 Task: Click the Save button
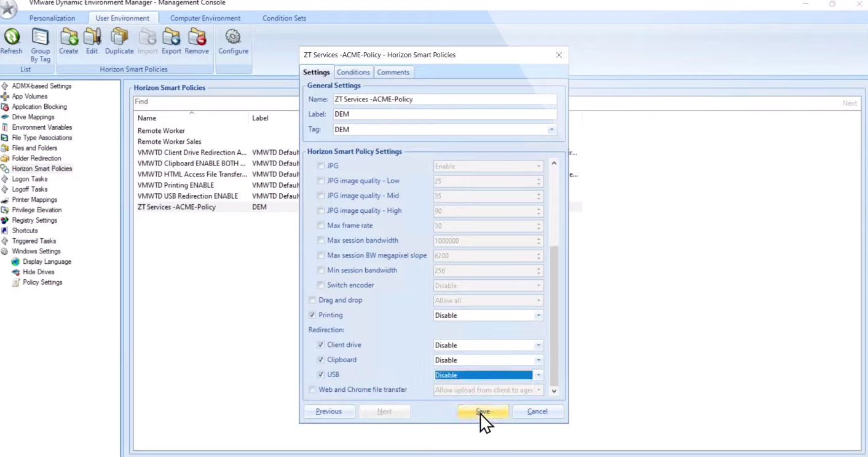[483, 411]
